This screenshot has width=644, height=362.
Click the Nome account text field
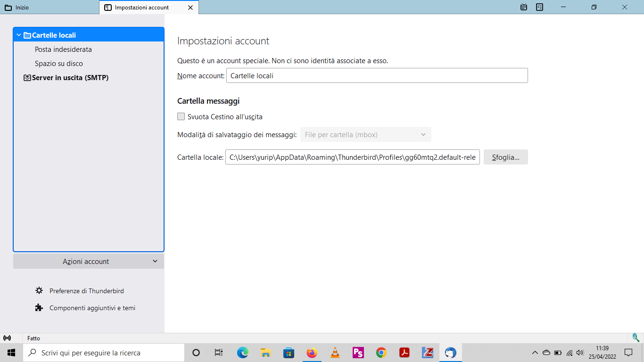(x=377, y=75)
